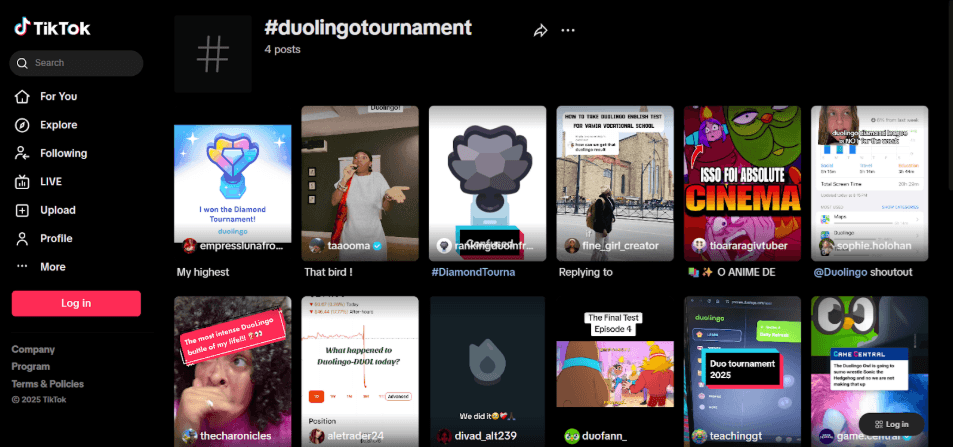Click the red Log in button
953x447 pixels.
click(76, 303)
